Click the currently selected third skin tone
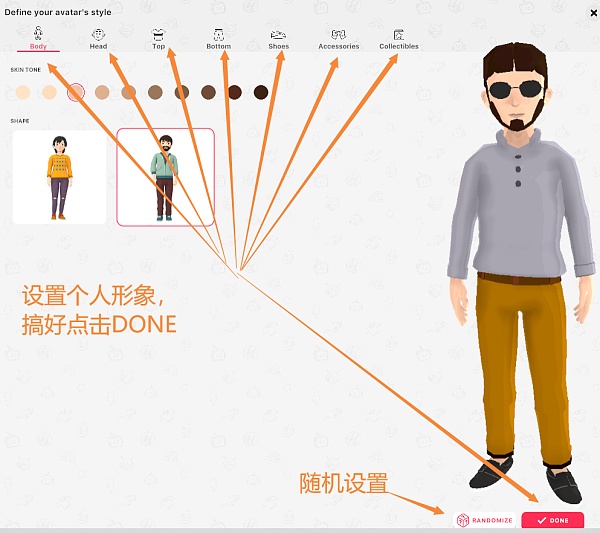Viewport: 600px width, 533px height. pyautogui.click(x=76, y=92)
